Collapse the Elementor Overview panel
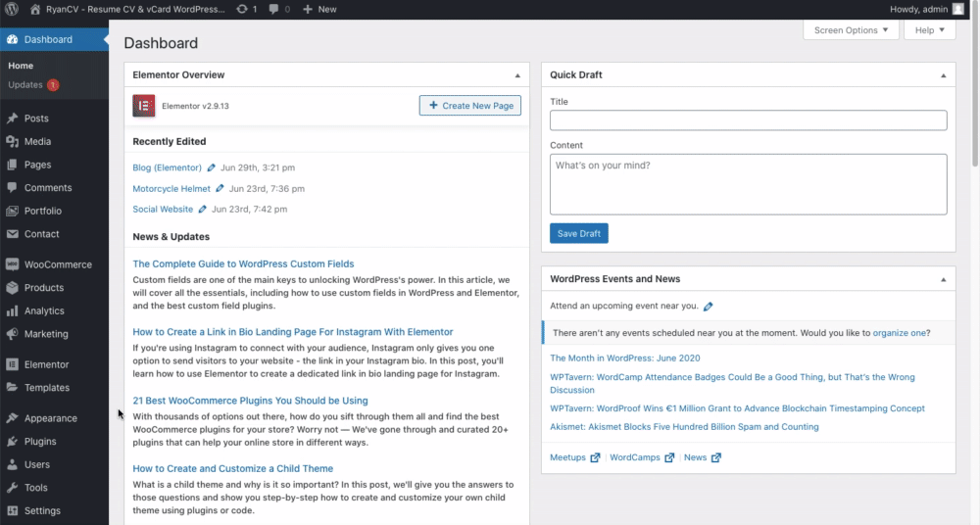The height and width of the screenshot is (525, 980). tap(517, 75)
